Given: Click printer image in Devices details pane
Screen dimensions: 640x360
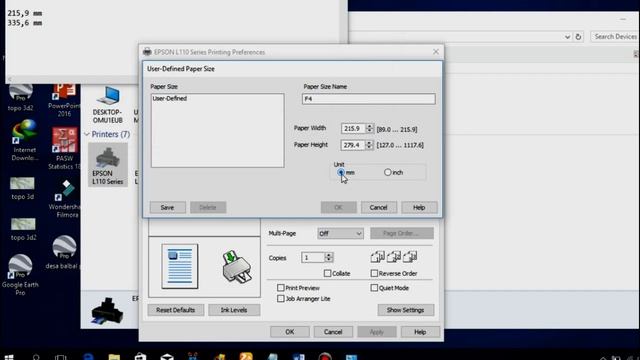Looking at the screenshot, I should 107,311.
